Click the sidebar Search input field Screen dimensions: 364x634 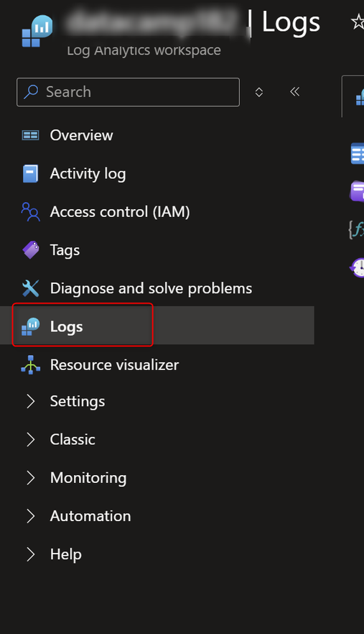(x=128, y=92)
